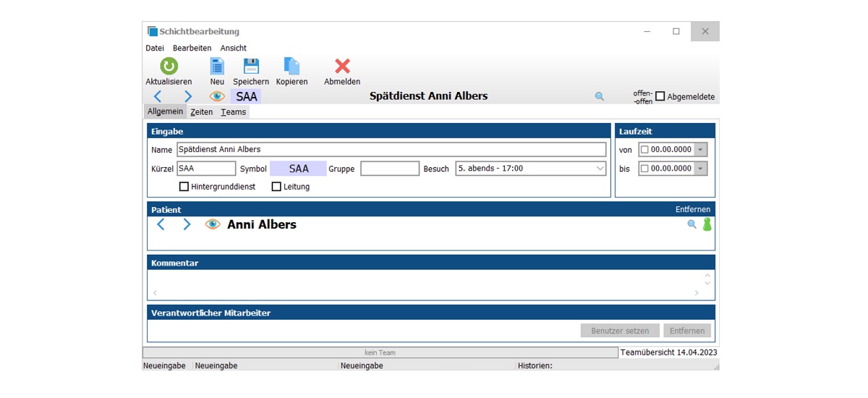This screenshot has width=868, height=398.
Task: Click into the Kürzel field SAA
Action: click(x=206, y=169)
